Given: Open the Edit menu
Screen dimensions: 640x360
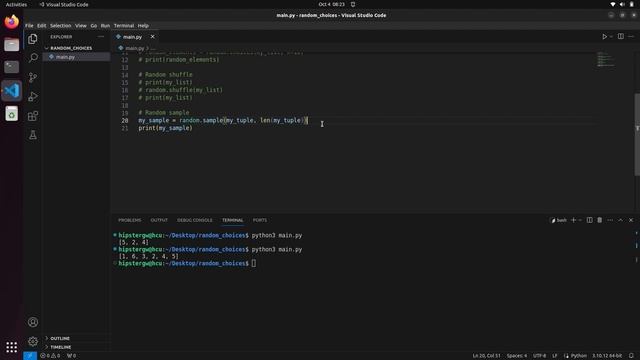Looking at the screenshot, I should pos(42,25).
